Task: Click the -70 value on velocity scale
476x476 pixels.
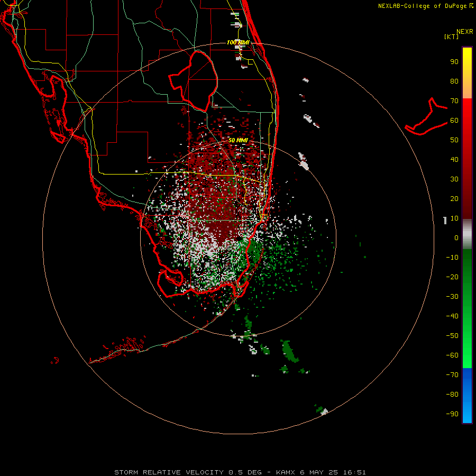Action: [452, 374]
